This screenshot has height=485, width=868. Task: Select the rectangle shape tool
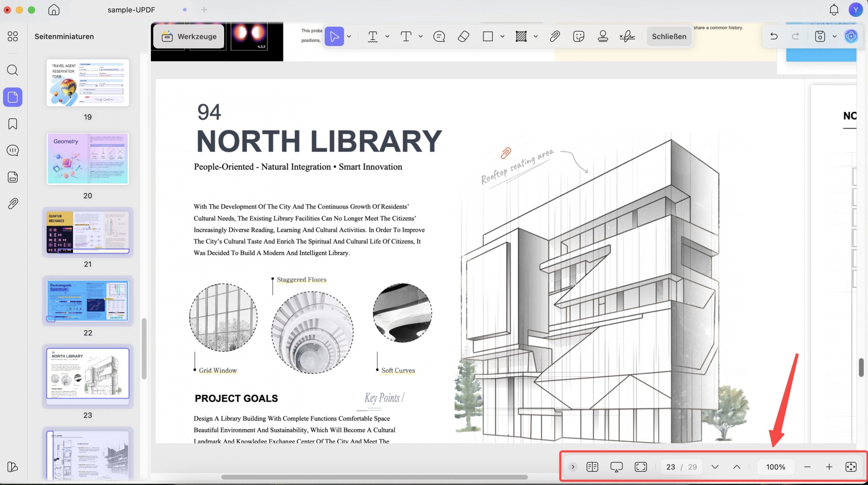[488, 36]
